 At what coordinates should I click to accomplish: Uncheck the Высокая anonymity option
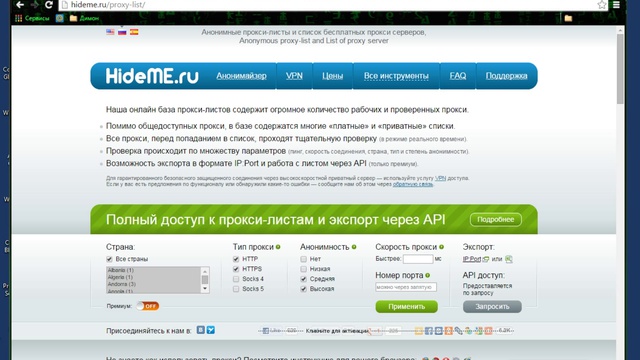click(x=303, y=289)
